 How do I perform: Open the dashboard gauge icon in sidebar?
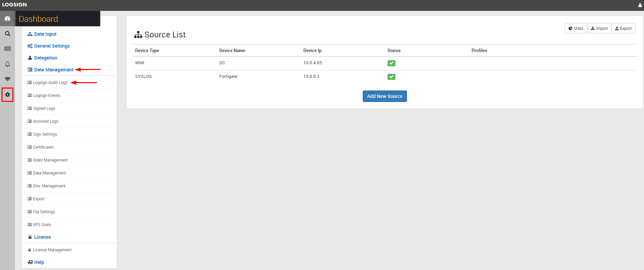[7, 18]
